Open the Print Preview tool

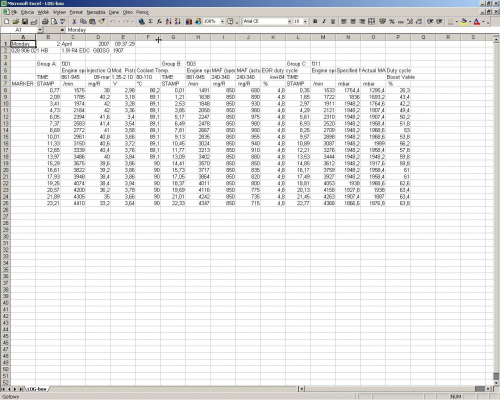tap(54, 22)
